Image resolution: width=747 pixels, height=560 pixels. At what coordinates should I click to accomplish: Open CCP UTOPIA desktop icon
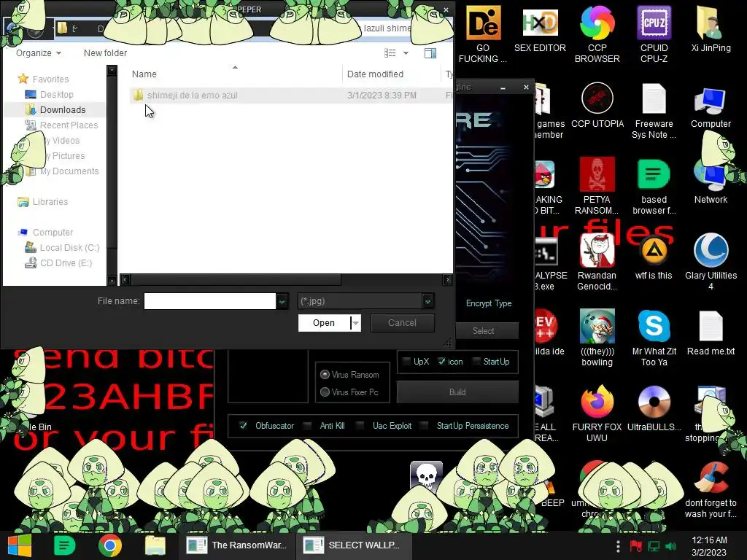597,105
